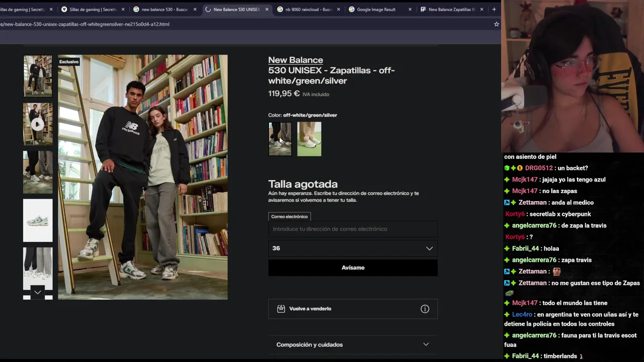Screen dimensions: 644x362
Task: Switch to the 'nb 9060 raincloud' tab
Action: (x=308, y=9)
